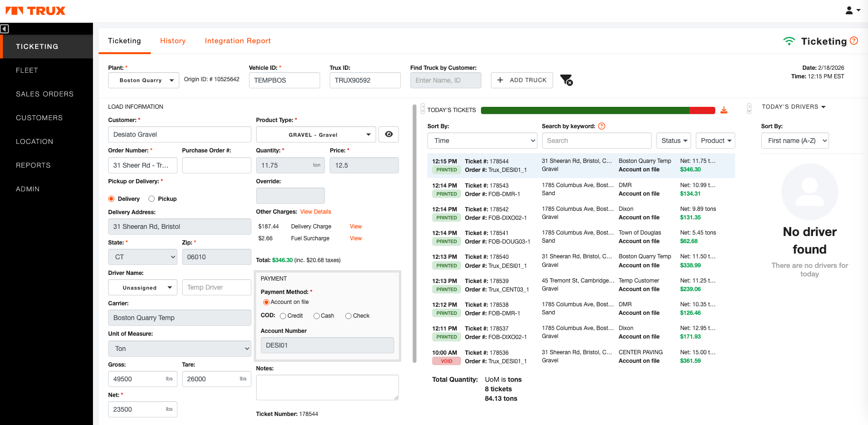
Task: View the Delivery Charge details
Action: (356, 227)
